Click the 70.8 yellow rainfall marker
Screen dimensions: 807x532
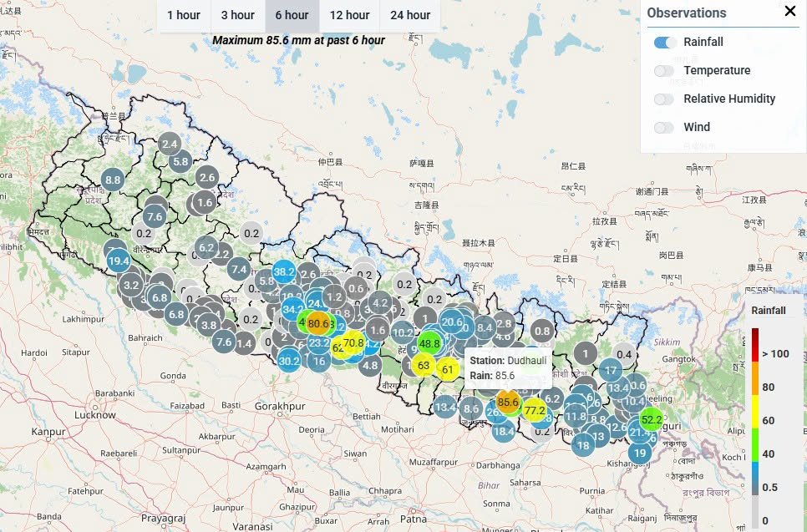[353, 342]
